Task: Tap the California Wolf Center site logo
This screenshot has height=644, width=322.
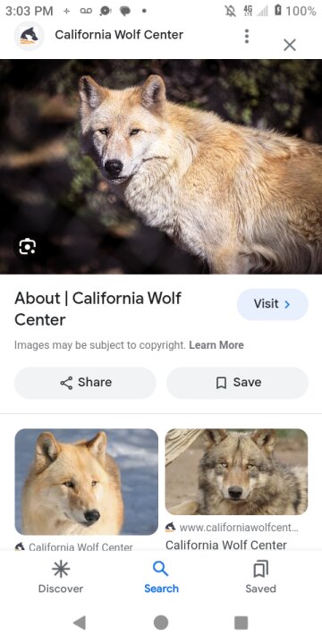Action: tap(29, 36)
